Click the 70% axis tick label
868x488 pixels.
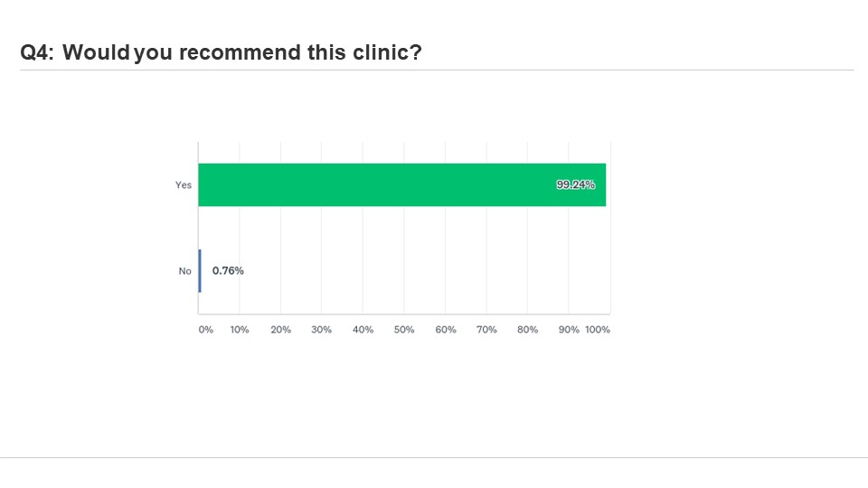click(x=486, y=330)
